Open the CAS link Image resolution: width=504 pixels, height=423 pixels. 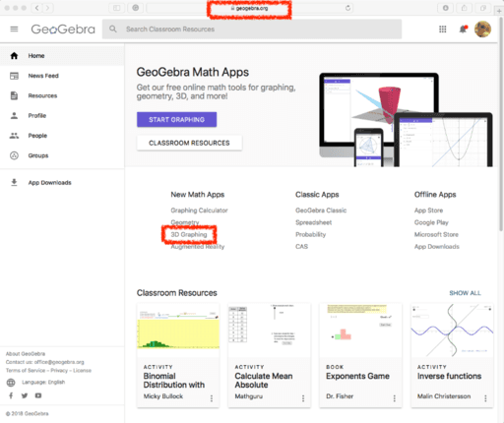click(301, 247)
